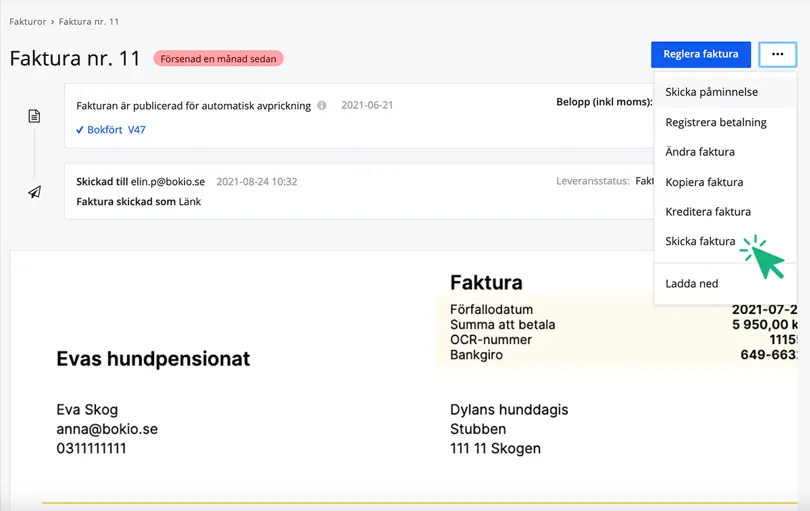Click the Faktura nr. 11 breadcrumb item
Image resolution: width=810 pixels, height=511 pixels.
[x=89, y=21]
